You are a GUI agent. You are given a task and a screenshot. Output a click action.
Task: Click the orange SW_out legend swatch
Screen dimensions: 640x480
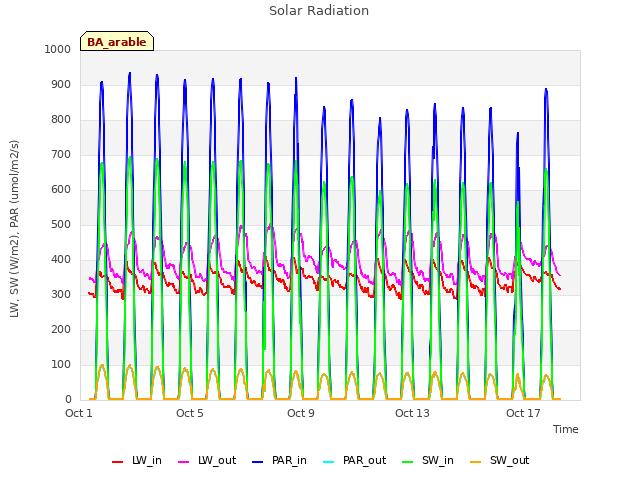pyautogui.click(x=476, y=462)
